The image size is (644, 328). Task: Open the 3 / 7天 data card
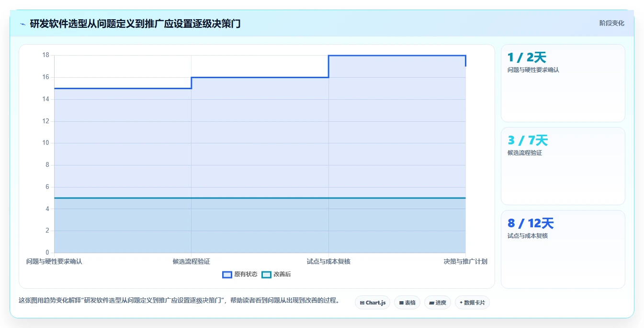563,166
